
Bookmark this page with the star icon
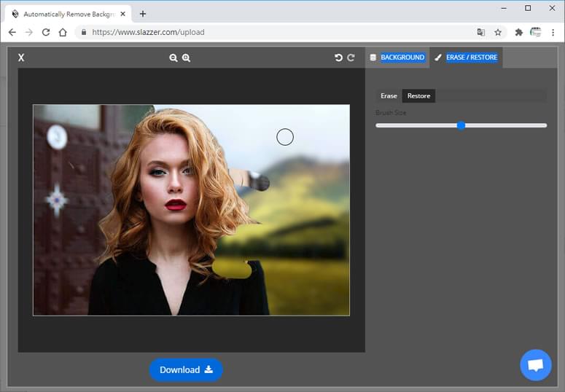(498, 33)
